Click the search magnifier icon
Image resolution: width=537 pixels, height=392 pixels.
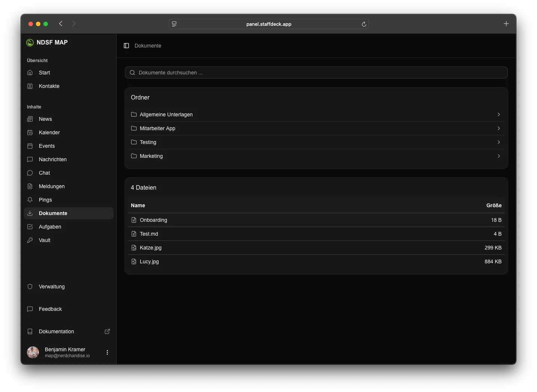132,73
